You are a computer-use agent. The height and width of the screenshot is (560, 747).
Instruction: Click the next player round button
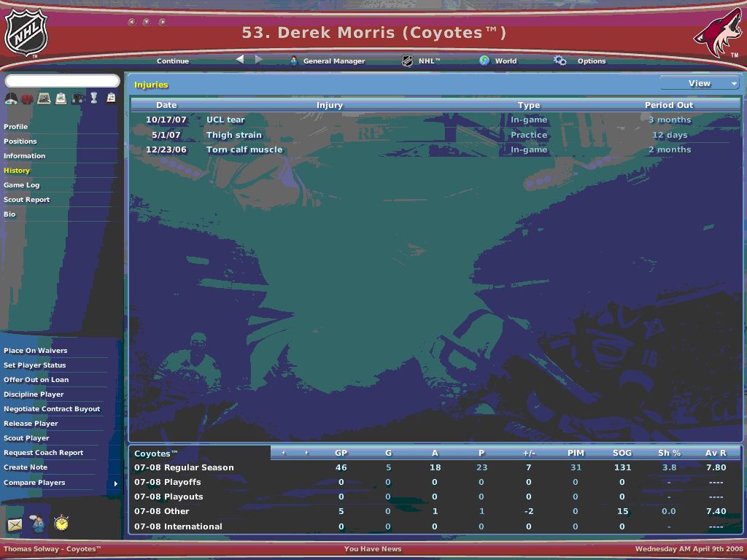pyautogui.click(x=163, y=22)
